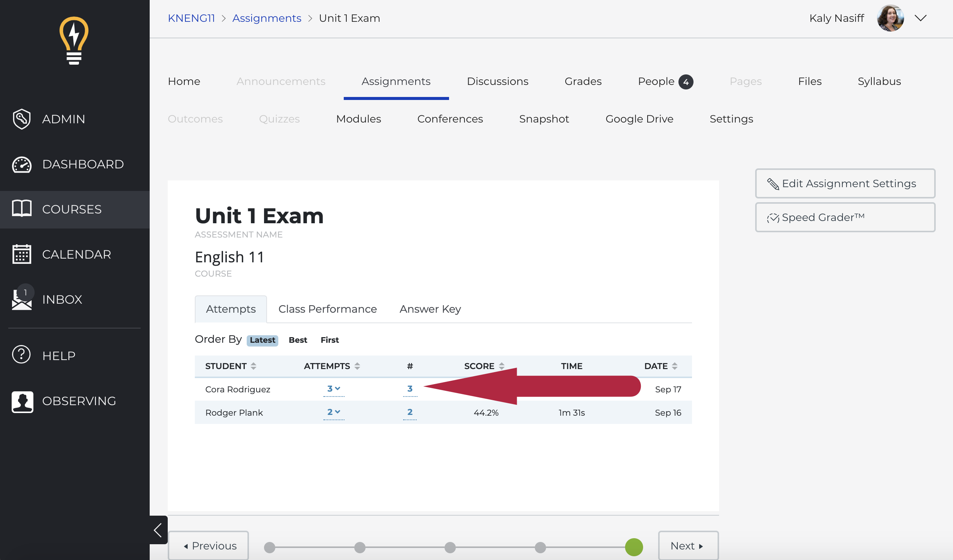This screenshot has width=953, height=560.
Task: Open the Outcomes course tab
Action: [195, 119]
